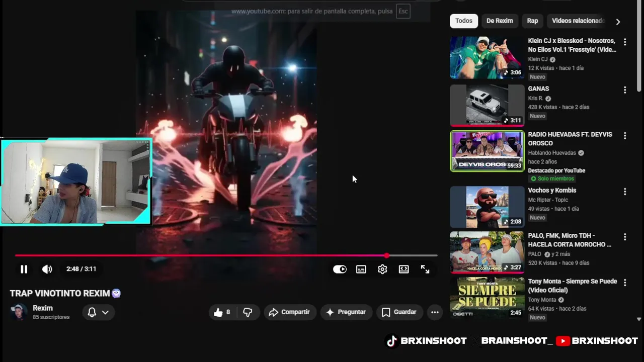Click GANAS video title
Image resolution: width=644 pixels, height=362 pixels.
pos(538,88)
